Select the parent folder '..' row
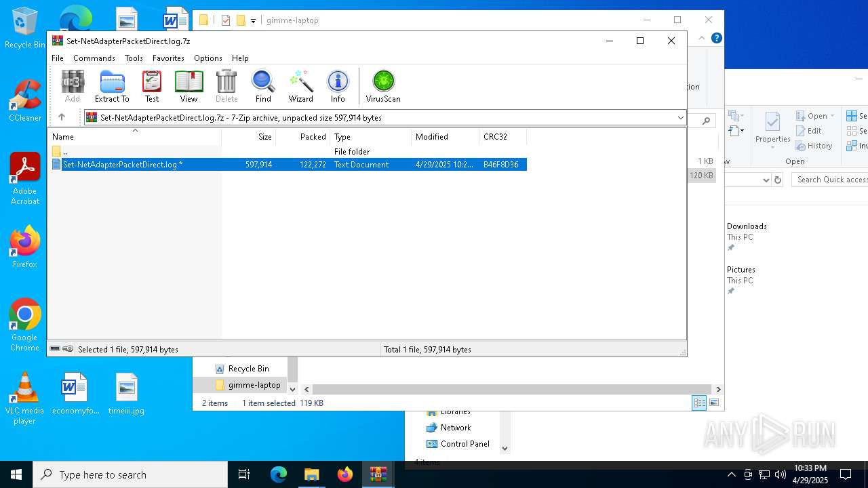Screen dimensions: 868x488 coord(288,152)
